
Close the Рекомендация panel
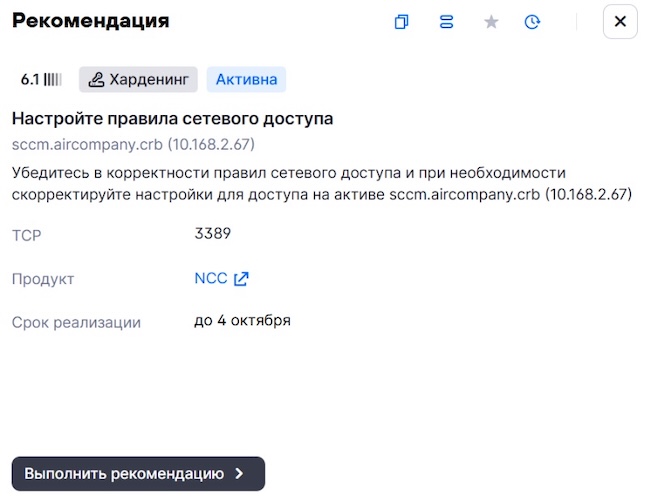click(620, 22)
